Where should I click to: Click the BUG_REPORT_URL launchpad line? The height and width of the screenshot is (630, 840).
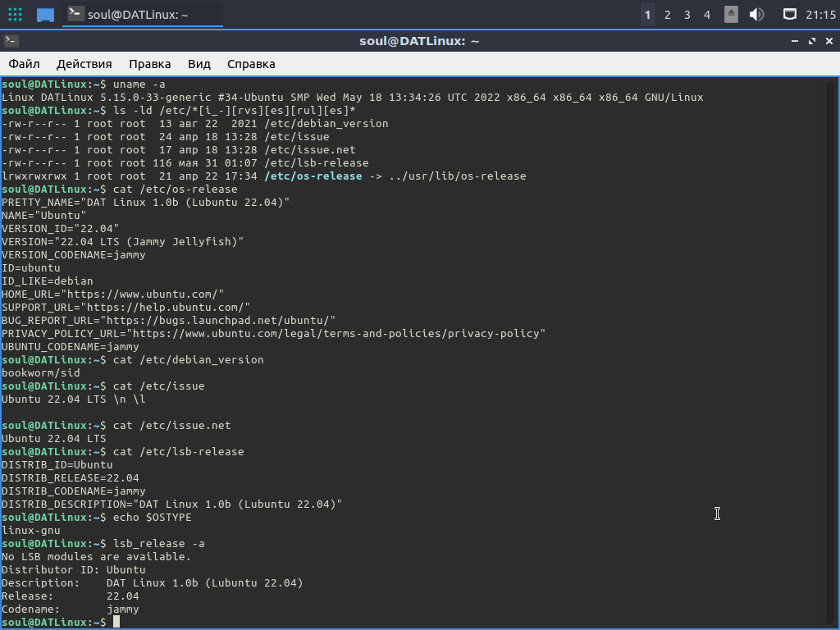pyautogui.click(x=169, y=321)
